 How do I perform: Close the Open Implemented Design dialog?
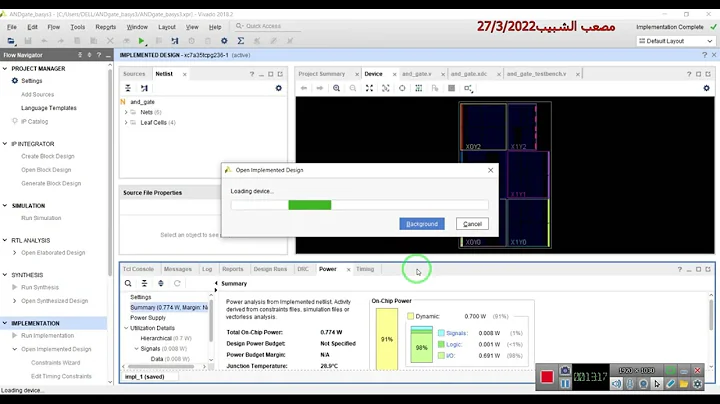tap(490, 170)
